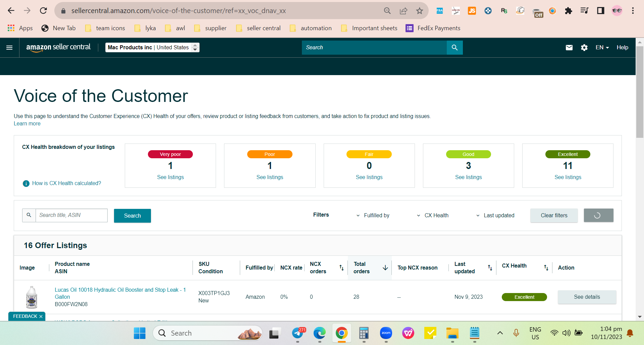Click the Seller Central header search box
The width and height of the screenshot is (644, 345).
[x=374, y=48]
